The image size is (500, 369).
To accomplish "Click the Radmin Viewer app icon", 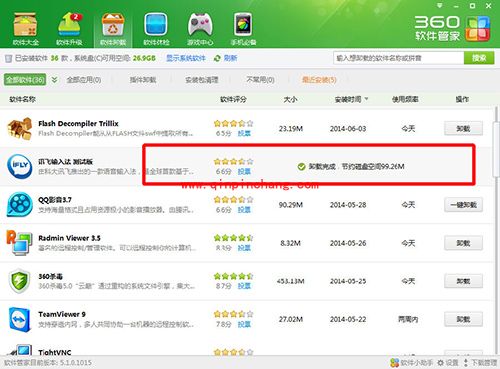I will (x=20, y=243).
